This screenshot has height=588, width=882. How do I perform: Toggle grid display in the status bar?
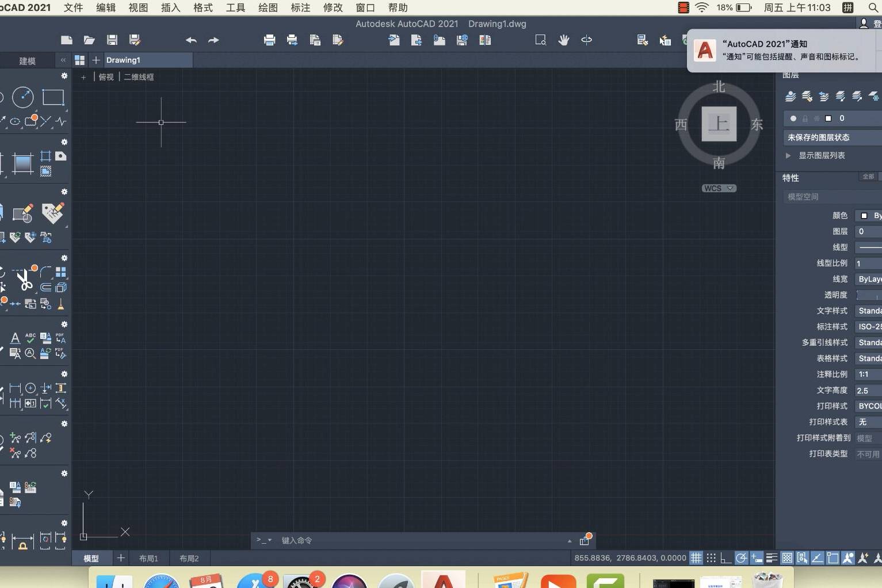[696, 558]
